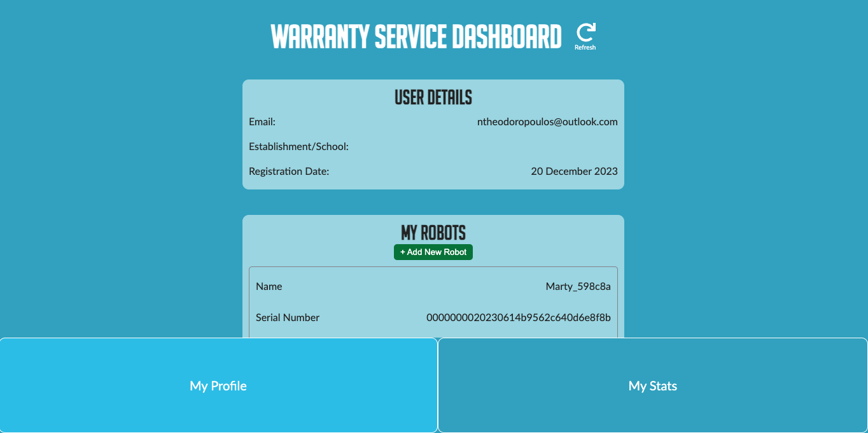The image size is (868, 433).
Task: Click the Warranty Service Dashboard title
Action: click(x=417, y=36)
